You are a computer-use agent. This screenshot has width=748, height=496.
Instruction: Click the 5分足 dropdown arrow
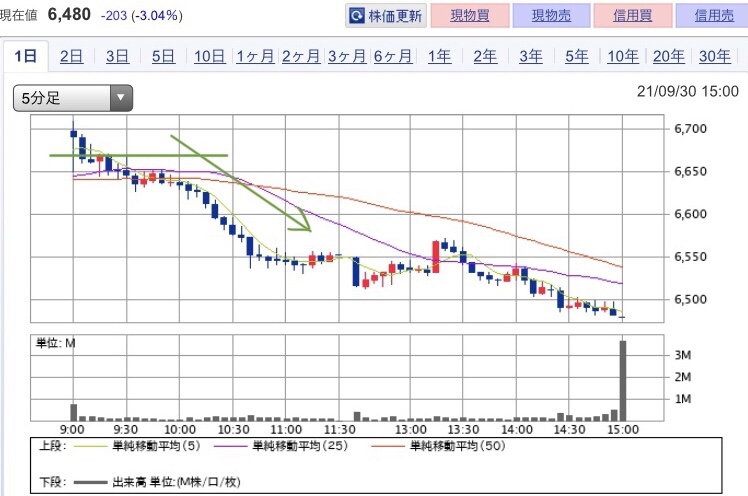pyautogui.click(x=121, y=98)
